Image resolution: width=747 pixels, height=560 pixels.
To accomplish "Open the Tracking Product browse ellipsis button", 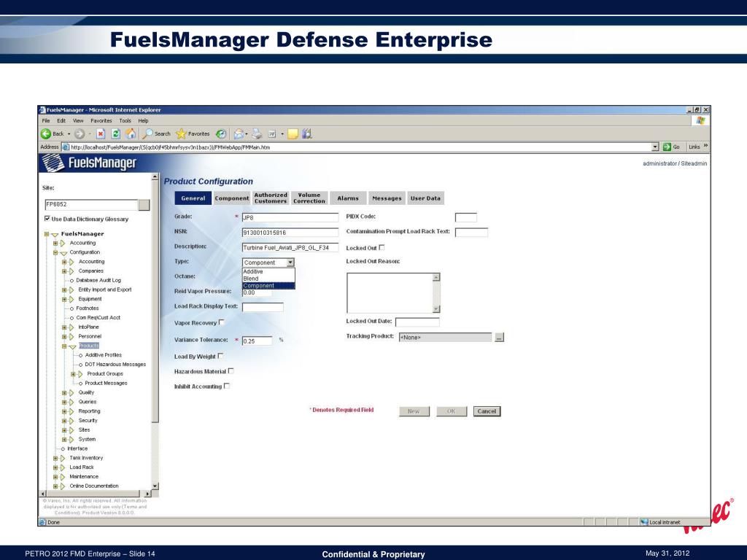I will [499, 338].
